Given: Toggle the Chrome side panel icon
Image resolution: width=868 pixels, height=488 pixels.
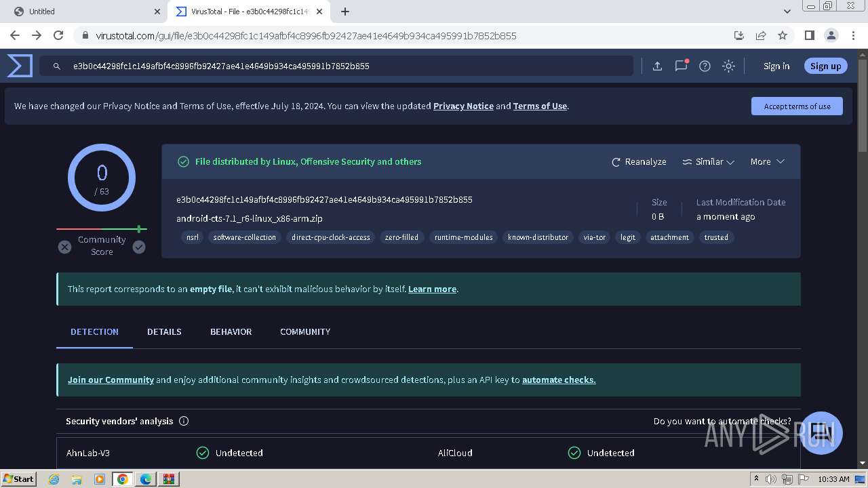Looking at the screenshot, I should pos(809,36).
